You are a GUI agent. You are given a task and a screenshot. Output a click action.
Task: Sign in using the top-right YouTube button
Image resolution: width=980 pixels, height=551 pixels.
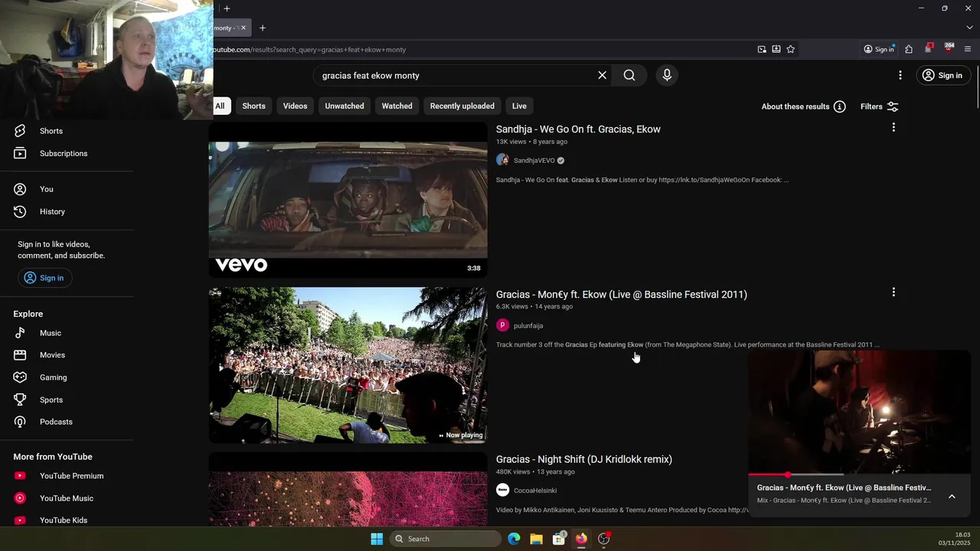942,75
